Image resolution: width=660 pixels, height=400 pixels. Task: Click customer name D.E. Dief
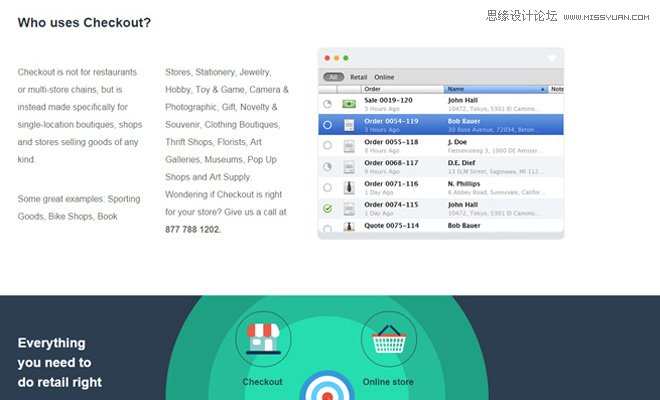pyautogui.click(x=461, y=163)
